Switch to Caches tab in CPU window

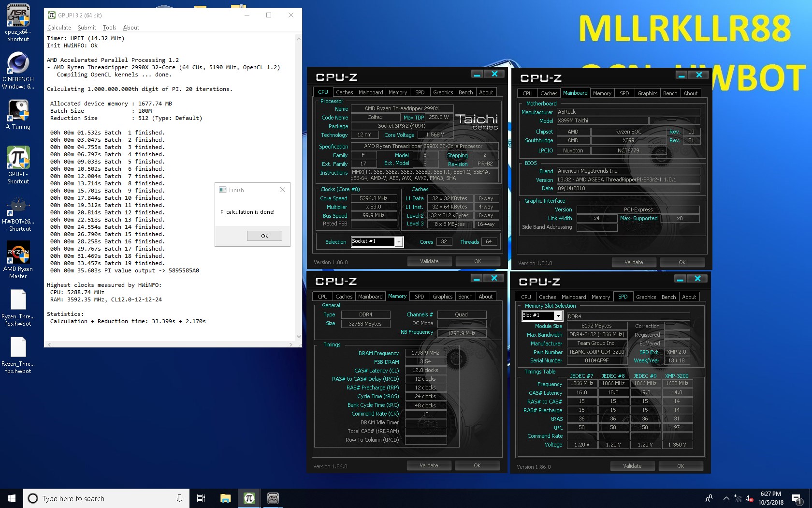[x=344, y=92]
